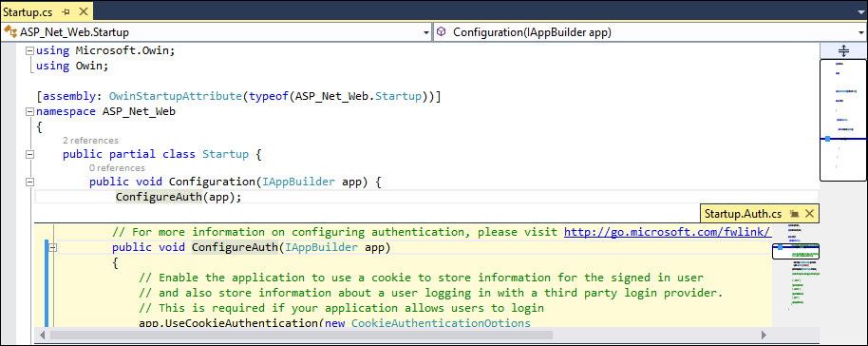Promote the Startup.Auth.cs peek to a document
The image size is (868, 346).
(794, 214)
